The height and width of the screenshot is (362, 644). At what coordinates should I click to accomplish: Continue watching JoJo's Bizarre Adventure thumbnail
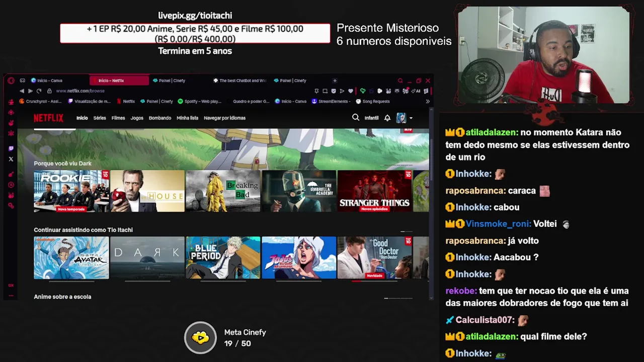coord(299,257)
